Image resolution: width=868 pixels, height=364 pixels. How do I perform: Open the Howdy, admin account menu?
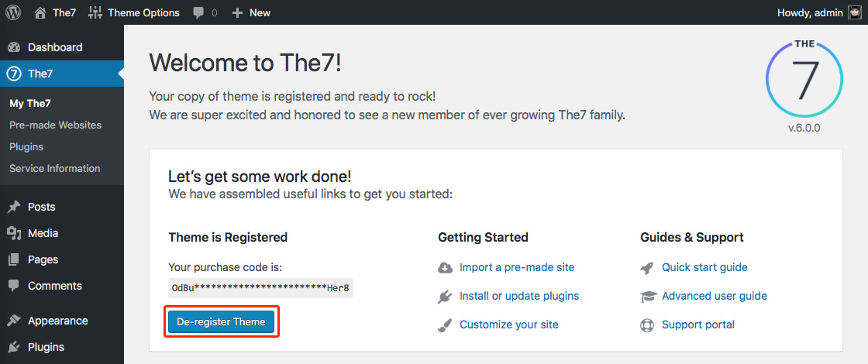pos(810,12)
